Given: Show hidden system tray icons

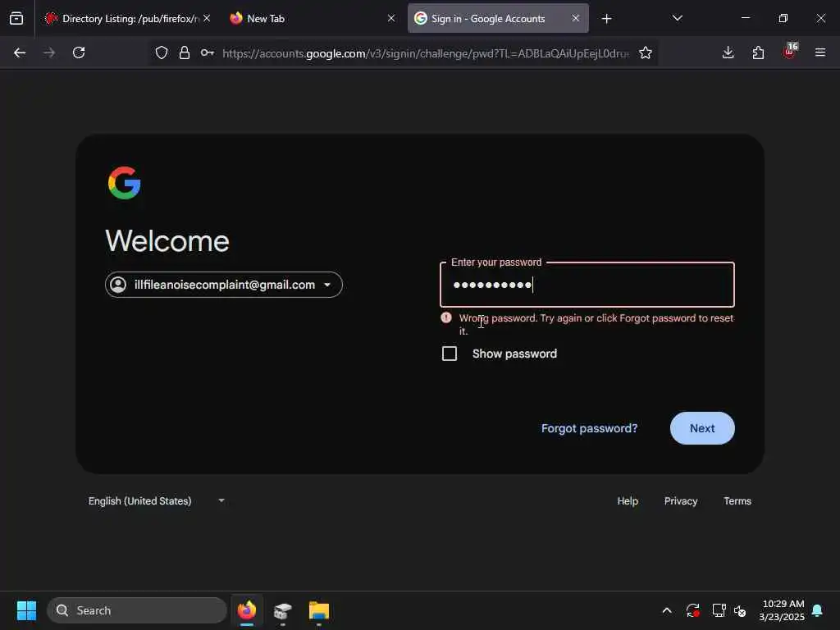Looking at the screenshot, I should [x=667, y=610].
